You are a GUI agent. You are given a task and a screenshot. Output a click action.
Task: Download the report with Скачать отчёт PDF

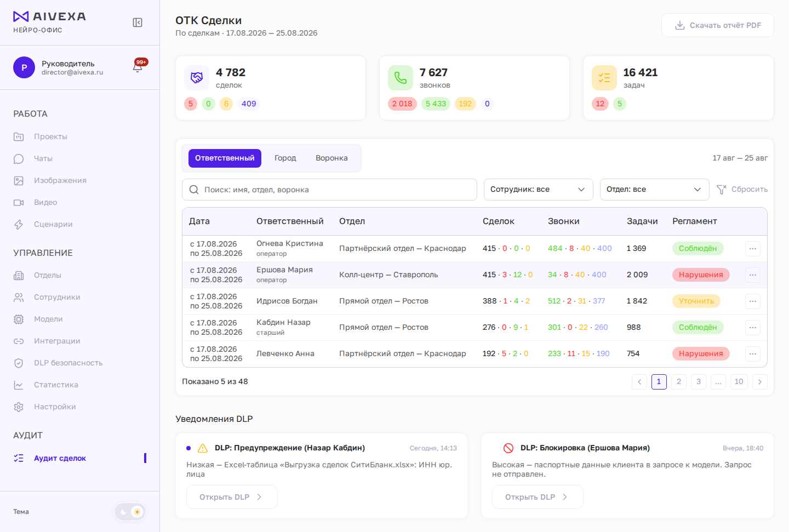pos(718,25)
